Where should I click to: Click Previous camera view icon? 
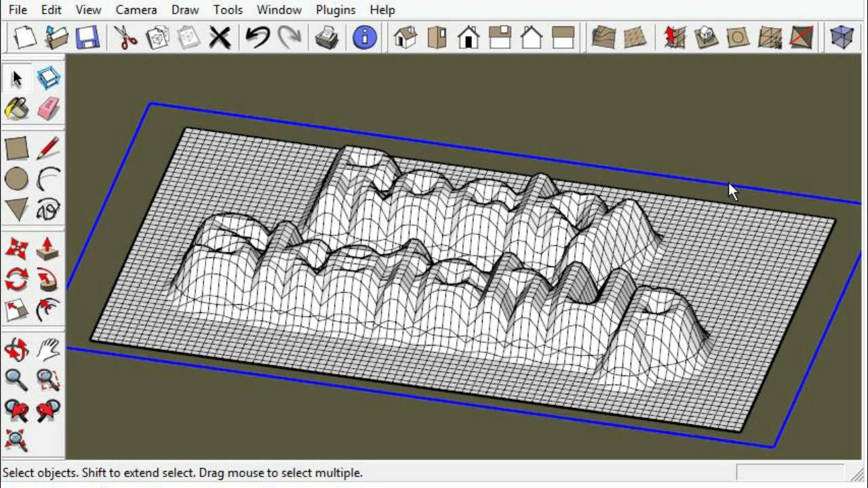tap(17, 411)
